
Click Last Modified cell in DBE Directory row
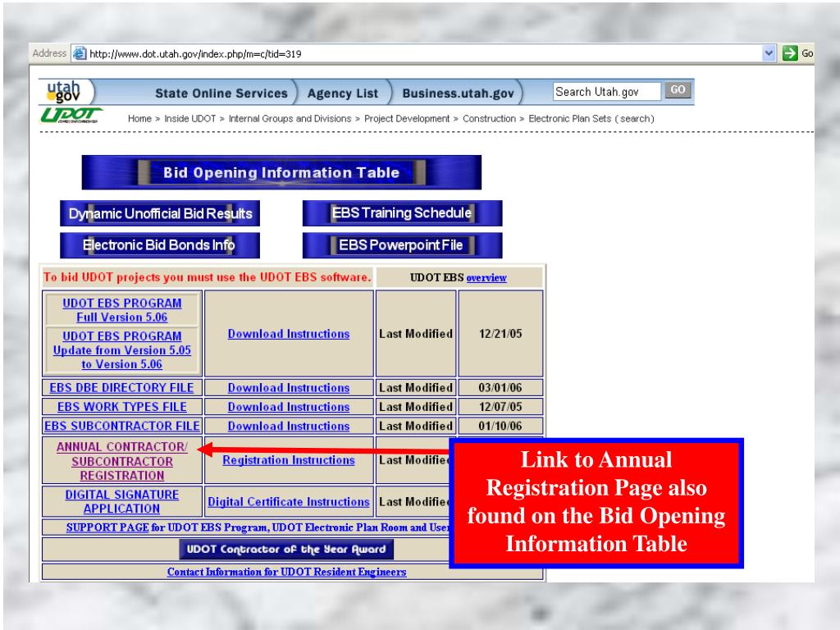[416, 388]
